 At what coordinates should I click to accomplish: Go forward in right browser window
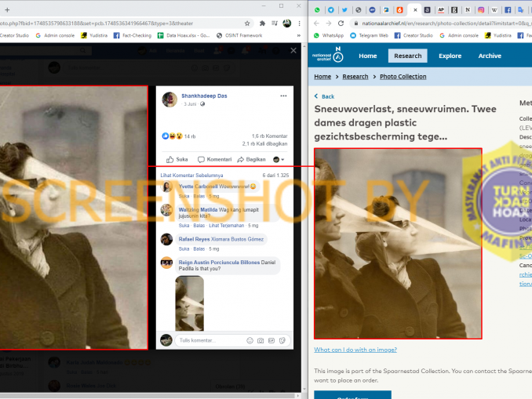coord(329,23)
